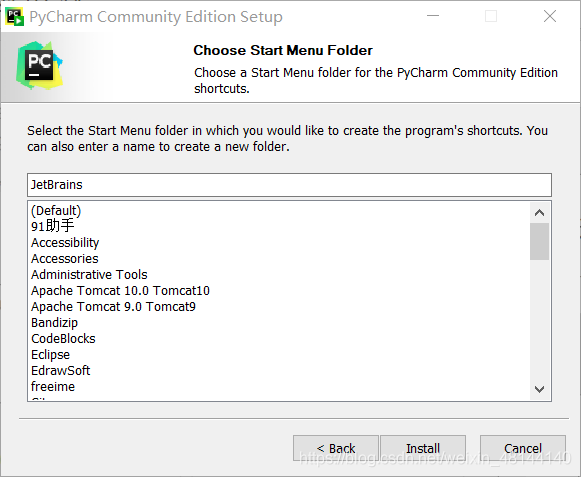Close the PyCharm setup window
This screenshot has height=477, width=581.
pos(550,16)
